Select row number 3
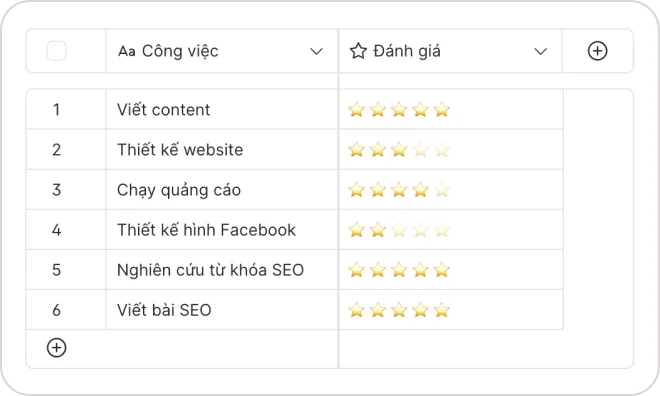The height and width of the screenshot is (396, 660). [x=56, y=190]
